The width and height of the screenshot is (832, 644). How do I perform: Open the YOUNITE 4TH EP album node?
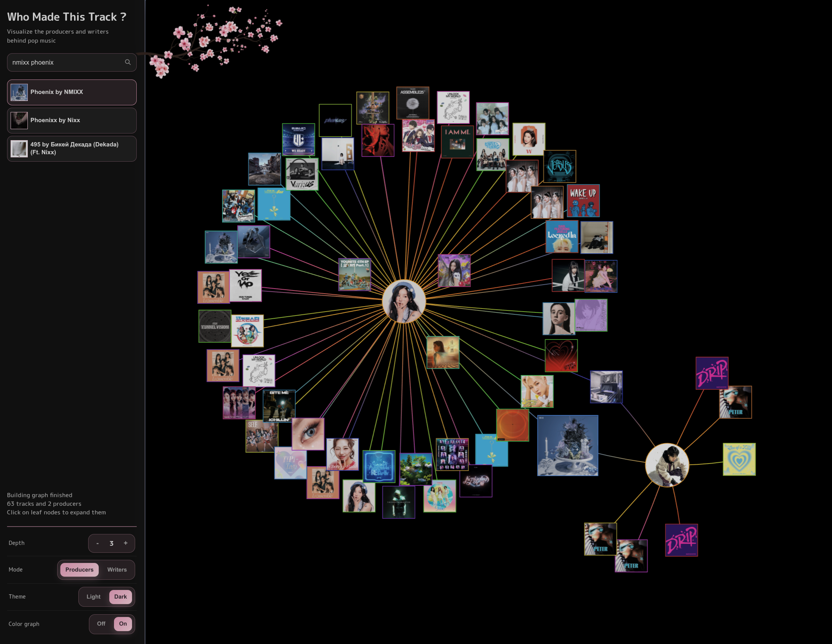pyautogui.click(x=355, y=274)
